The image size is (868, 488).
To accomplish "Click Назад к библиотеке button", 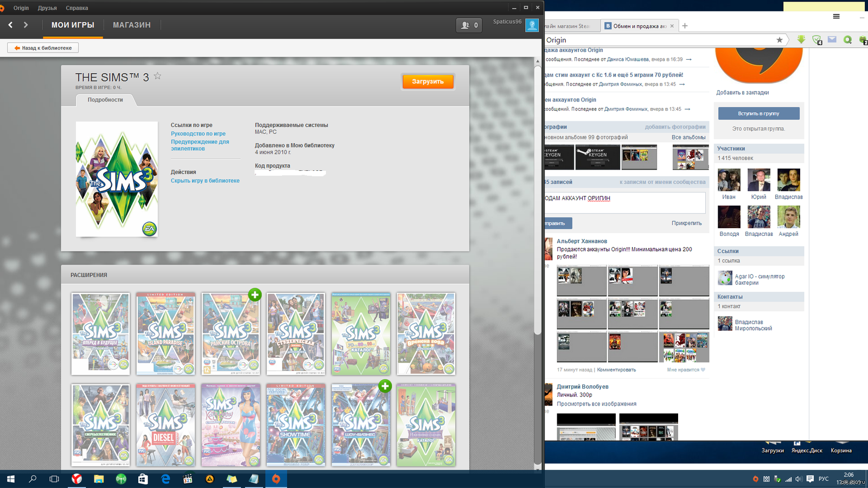I will tap(43, 48).
